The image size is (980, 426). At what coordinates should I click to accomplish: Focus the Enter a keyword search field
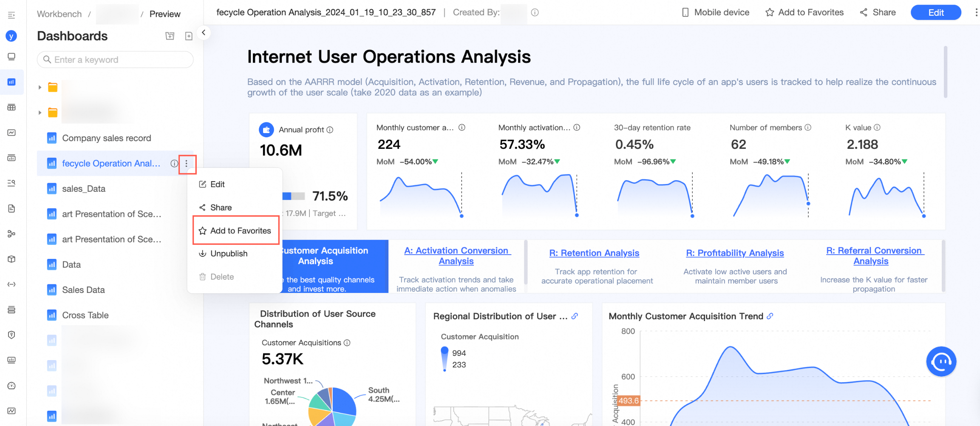[115, 60]
